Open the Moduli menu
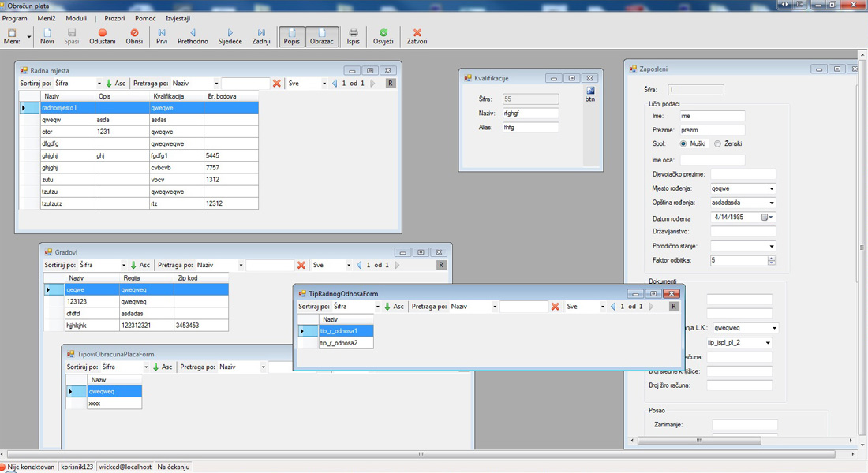 (77, 18)
